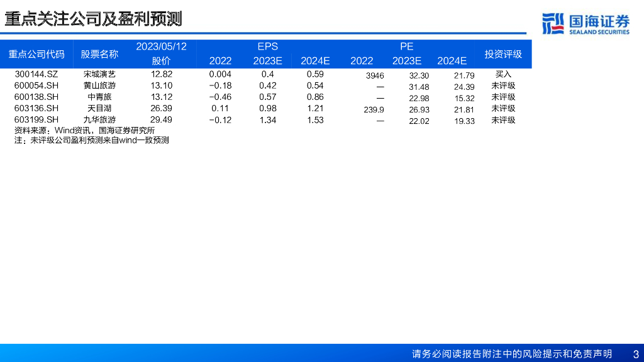Select the 投资评级 column header
Screen dimensions: 644x362
[x=503, y=54]
